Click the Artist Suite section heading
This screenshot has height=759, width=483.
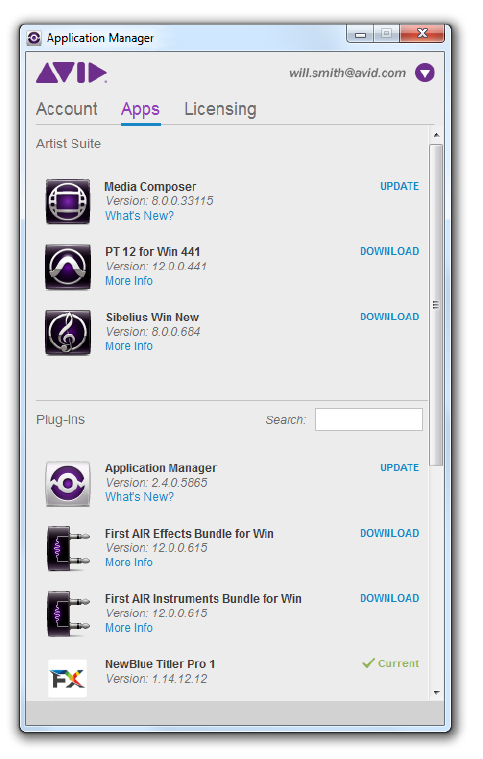pyautogui.click(x=68, y=144)
